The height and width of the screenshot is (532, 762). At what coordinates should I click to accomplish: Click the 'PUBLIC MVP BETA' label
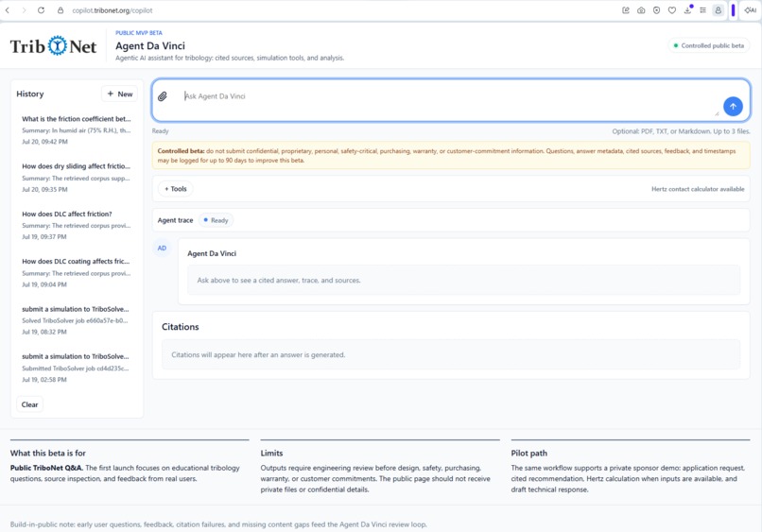point(139,32)
